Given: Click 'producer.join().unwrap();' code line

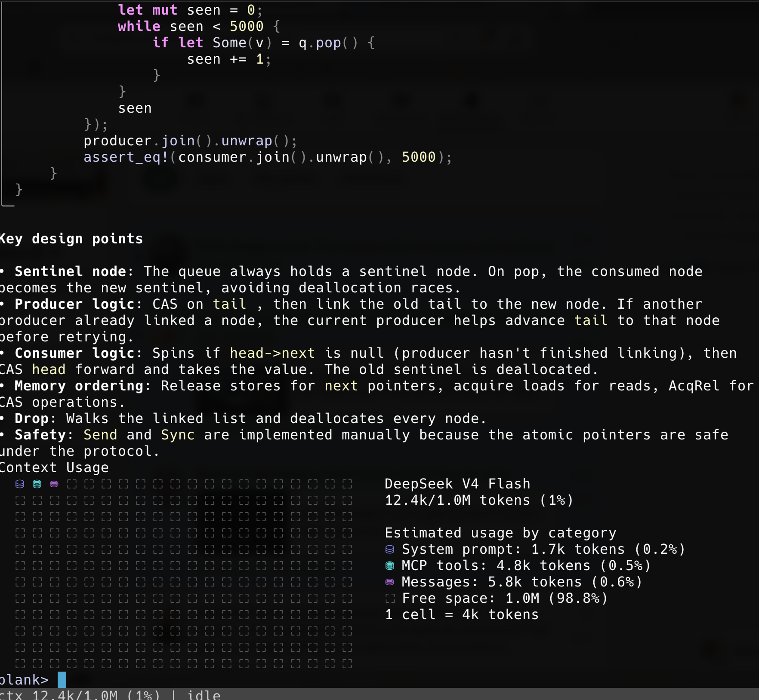Looking at the screenshot, I should tap(190, 141).
